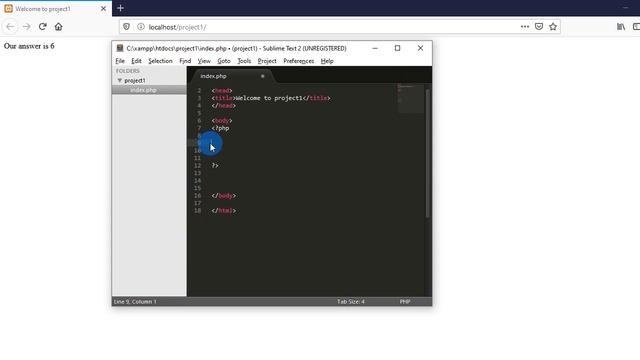Image resolution: width=640 pixels, height=360 pixels.
Task: Click the <?php line in editor
Action: [x=220, y=128]
